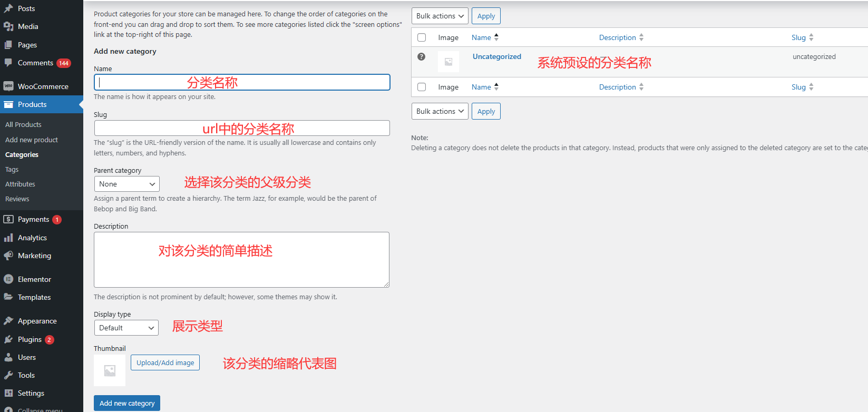Click the help question mark icon beside Uncategorized
This screenshot has width=868, height=412.
pos(422,56)
